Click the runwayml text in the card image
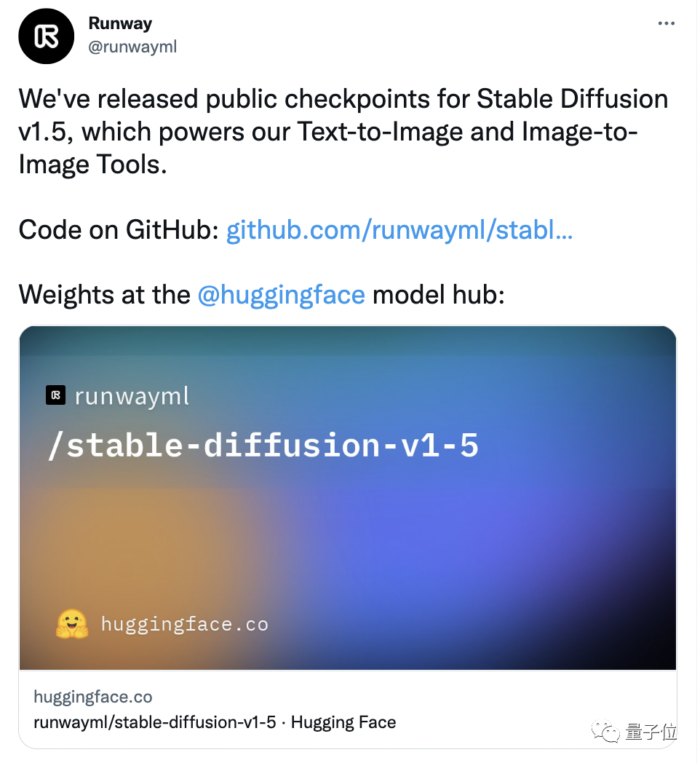 (132, 396)
